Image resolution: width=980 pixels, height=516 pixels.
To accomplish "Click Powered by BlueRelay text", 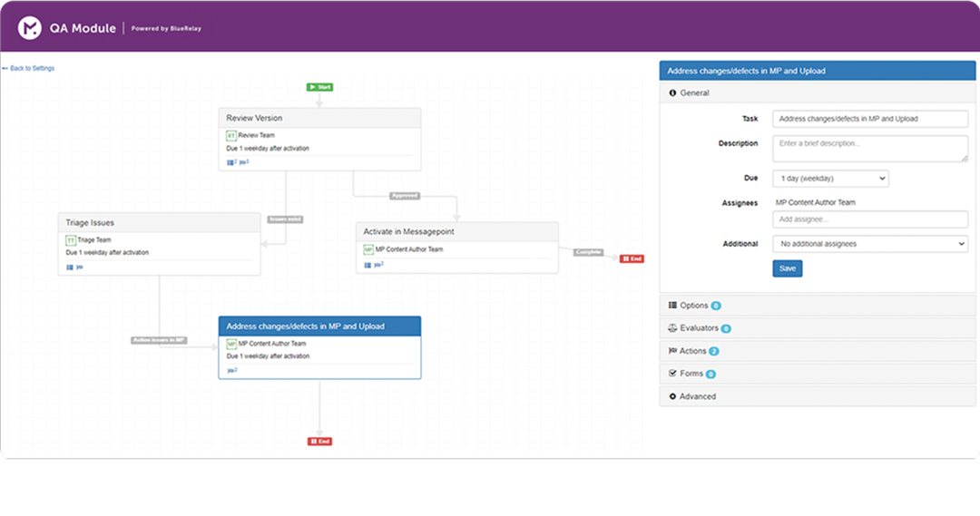I will 166,28.
